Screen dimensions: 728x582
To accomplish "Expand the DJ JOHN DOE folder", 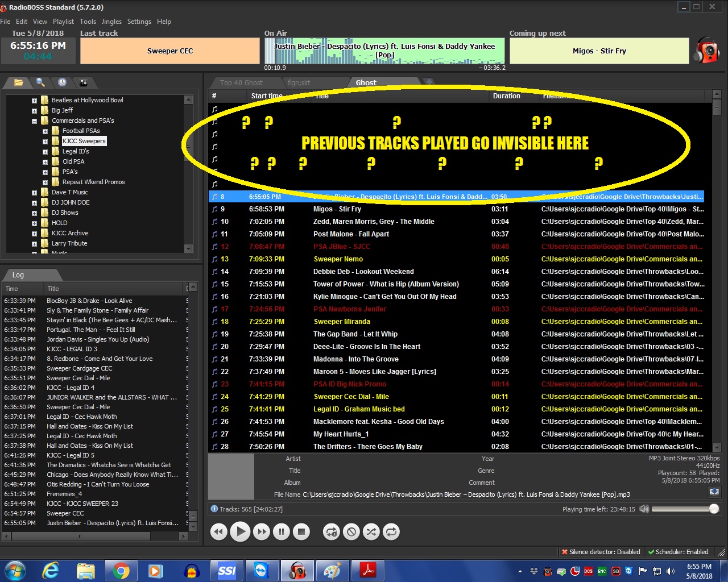I will pos(34,203).
